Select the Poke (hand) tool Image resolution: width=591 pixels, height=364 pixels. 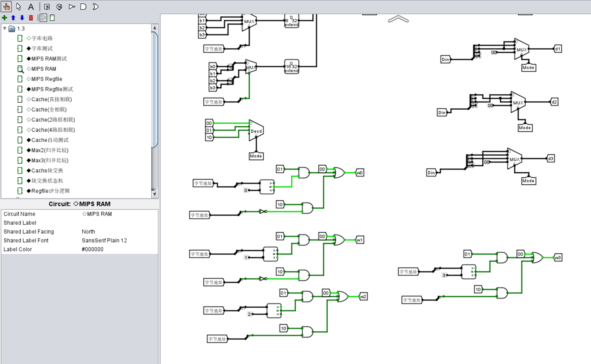tap(6, 6)
